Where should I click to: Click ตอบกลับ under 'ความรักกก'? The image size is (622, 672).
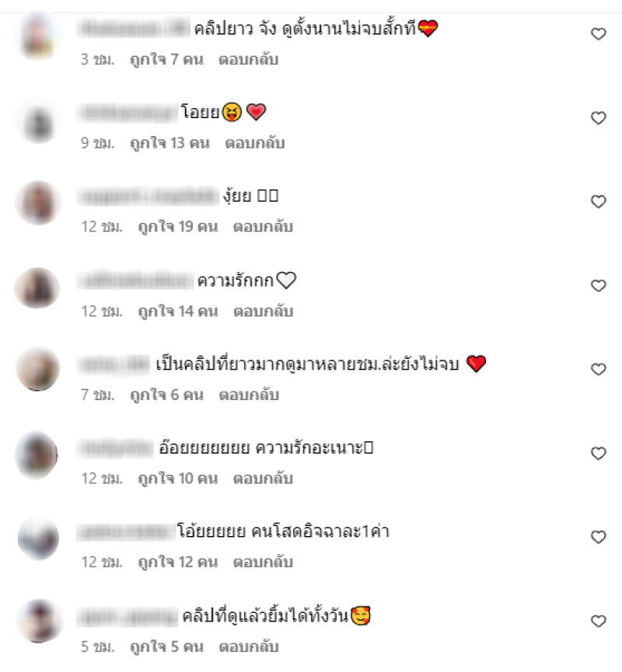263,312
